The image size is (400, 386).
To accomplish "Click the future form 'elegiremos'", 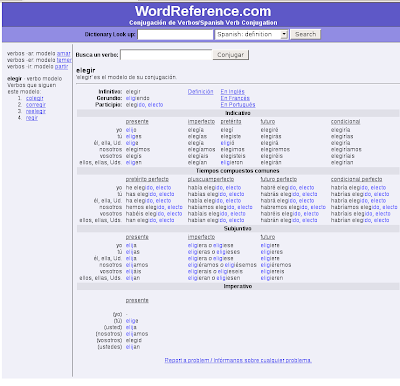I will (275, 149).
